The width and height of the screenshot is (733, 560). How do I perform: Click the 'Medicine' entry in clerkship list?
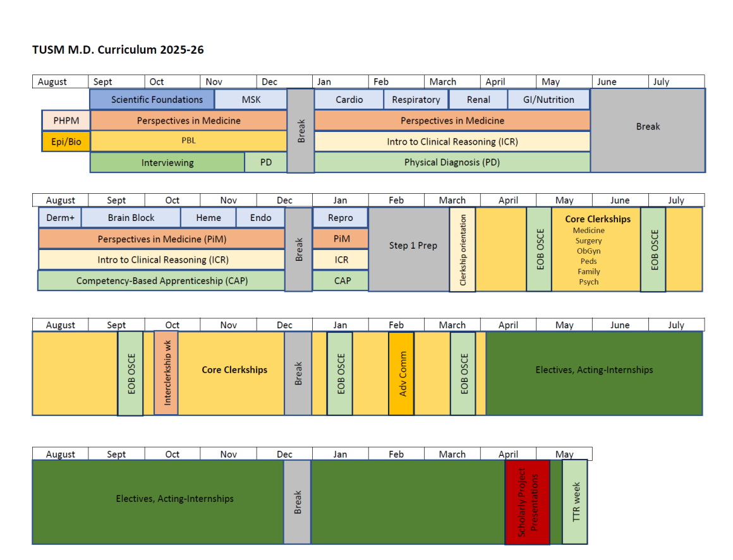pos(588,230)
